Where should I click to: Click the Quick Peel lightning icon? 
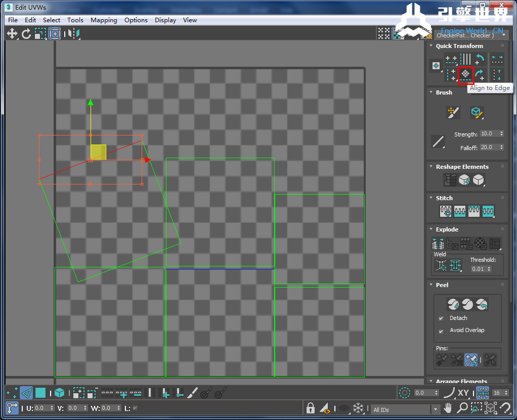453,304
